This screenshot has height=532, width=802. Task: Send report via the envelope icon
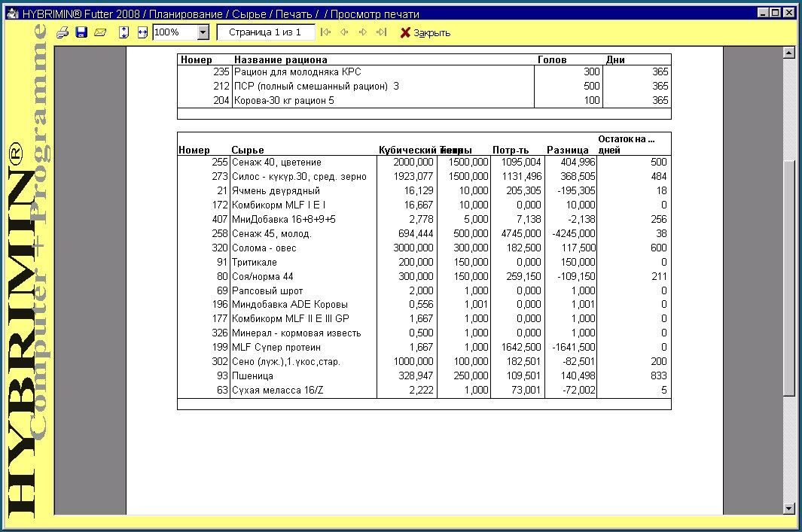point(99,32)
